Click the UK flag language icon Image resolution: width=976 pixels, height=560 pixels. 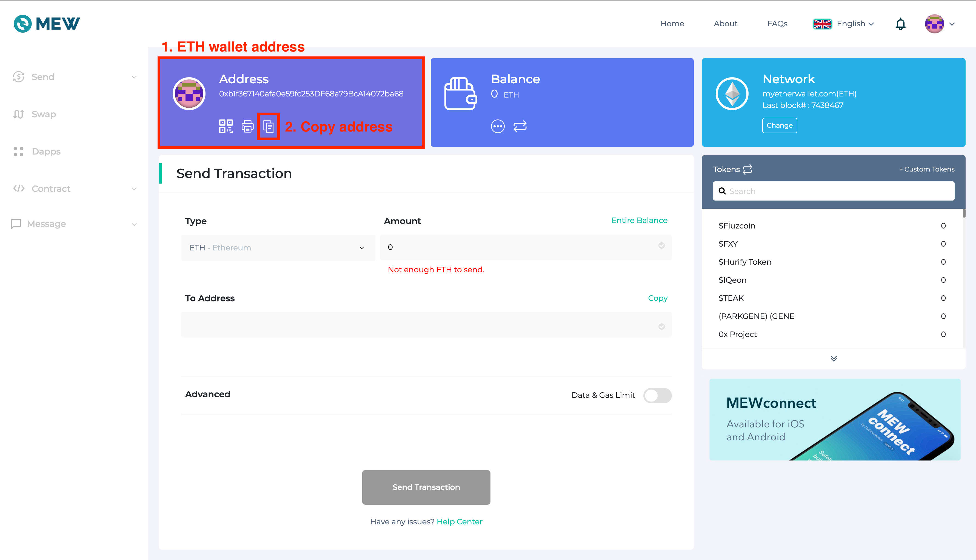pyautogui.click(x=822, y=24)
